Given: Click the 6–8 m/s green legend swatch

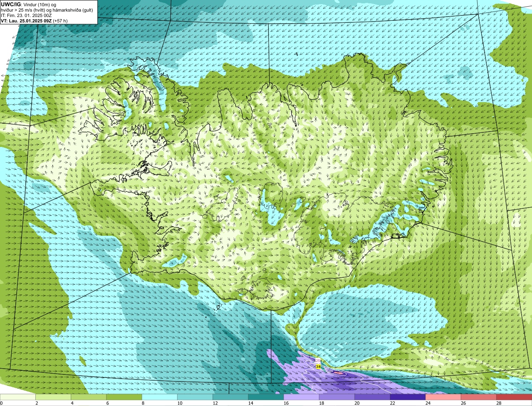Looking at the screenshot, I should (x=124, y=397).
